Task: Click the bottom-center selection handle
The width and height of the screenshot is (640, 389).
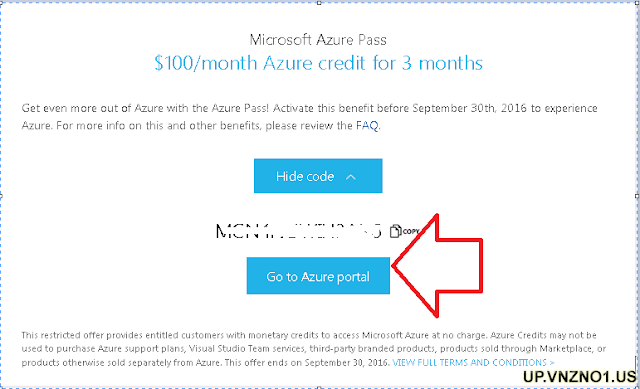Action: coord(319,387)
